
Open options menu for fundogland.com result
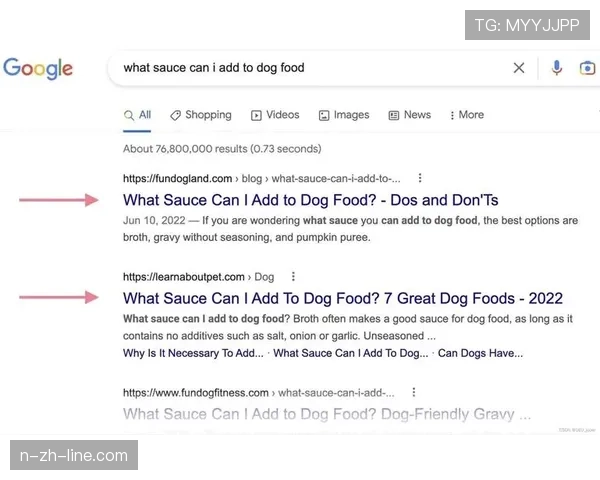[420, 178]
